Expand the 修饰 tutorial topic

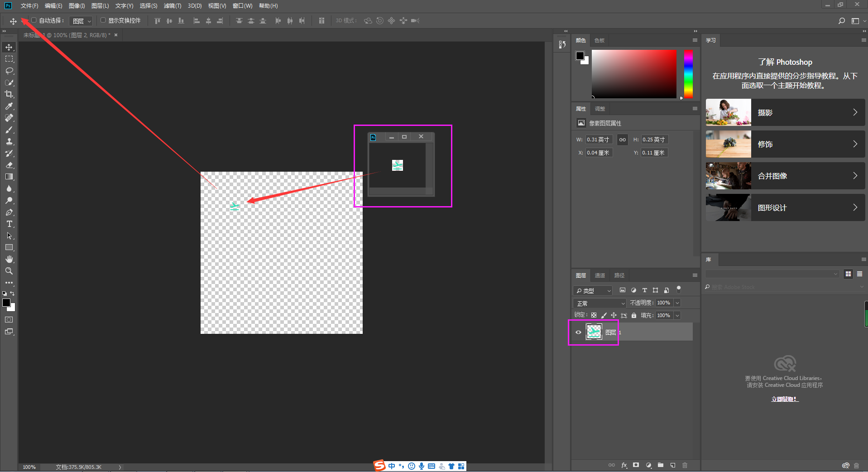[785, 144]
